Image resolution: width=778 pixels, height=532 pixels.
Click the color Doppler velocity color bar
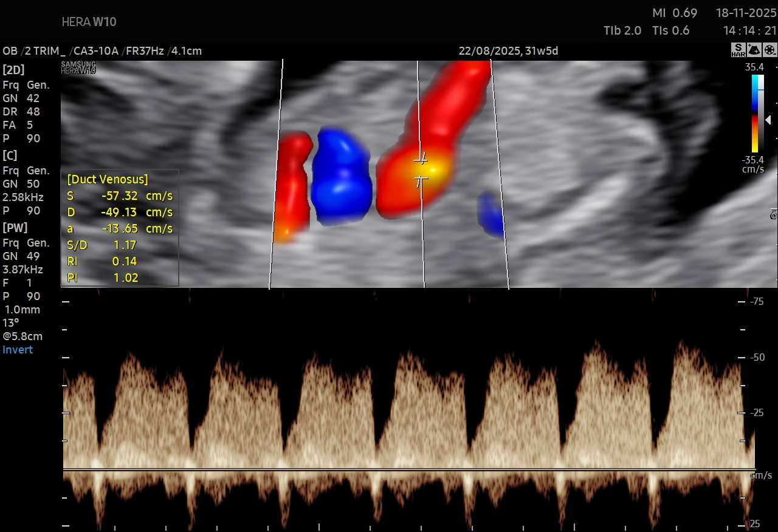coord(754,114)
